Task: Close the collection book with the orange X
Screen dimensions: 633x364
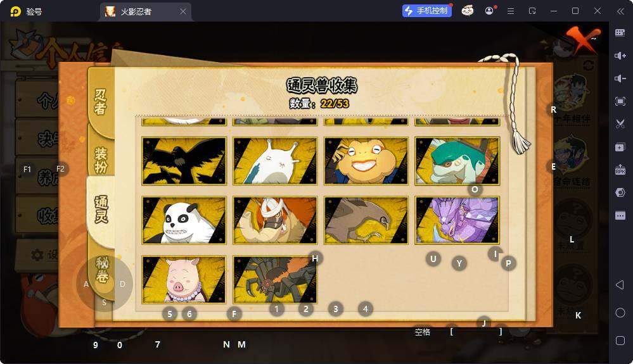Action: [x=582, y=39]
